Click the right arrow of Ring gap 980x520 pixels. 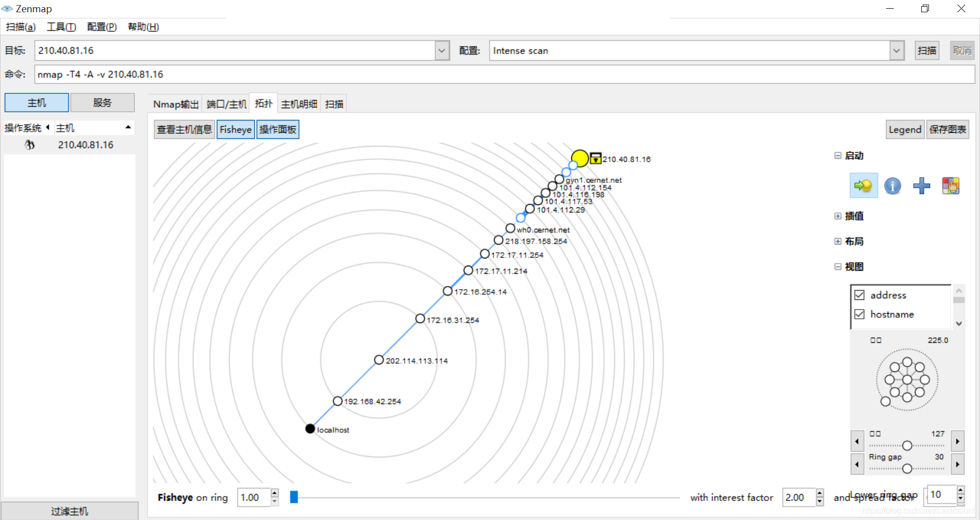click(x=958, y=464)
